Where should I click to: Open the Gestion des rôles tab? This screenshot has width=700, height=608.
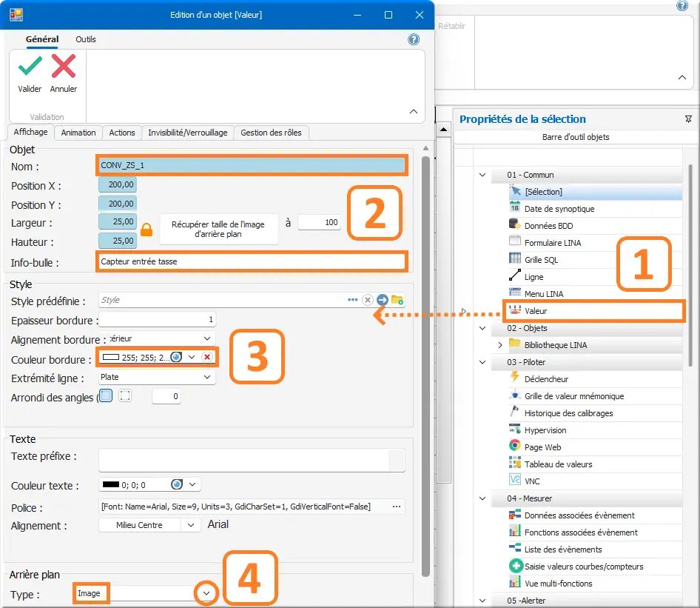pos(271,133)
